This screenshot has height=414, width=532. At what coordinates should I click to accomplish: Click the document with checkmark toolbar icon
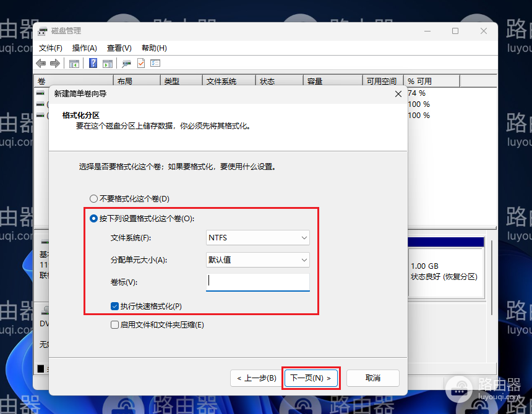coord(141,63)
